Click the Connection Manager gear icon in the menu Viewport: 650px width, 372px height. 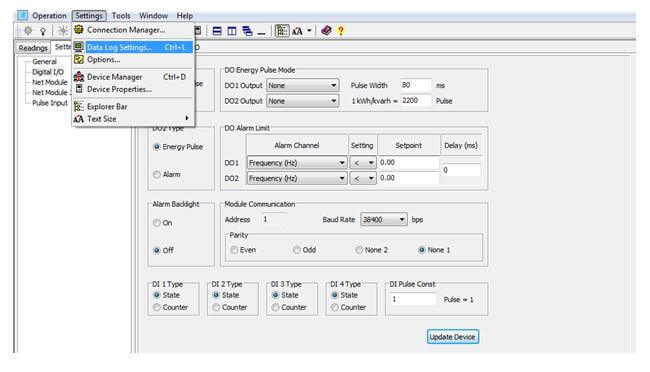79,29
